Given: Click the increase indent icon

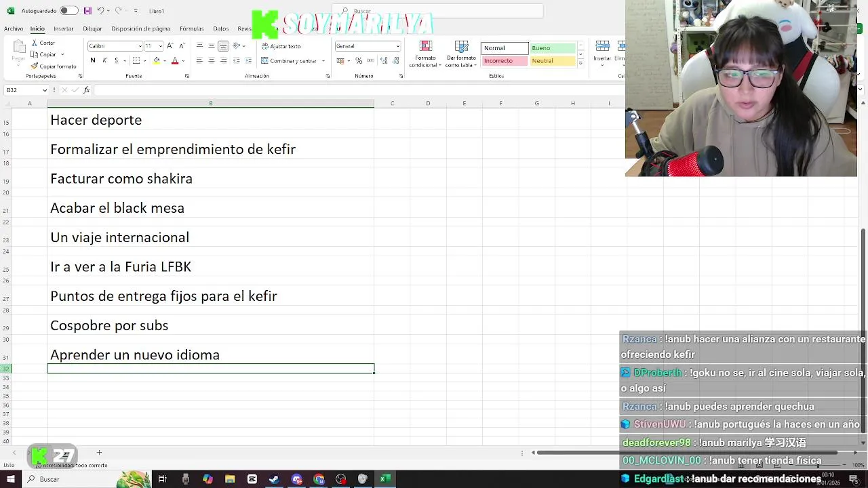Looking at the screenshot, I should point(248,60).
